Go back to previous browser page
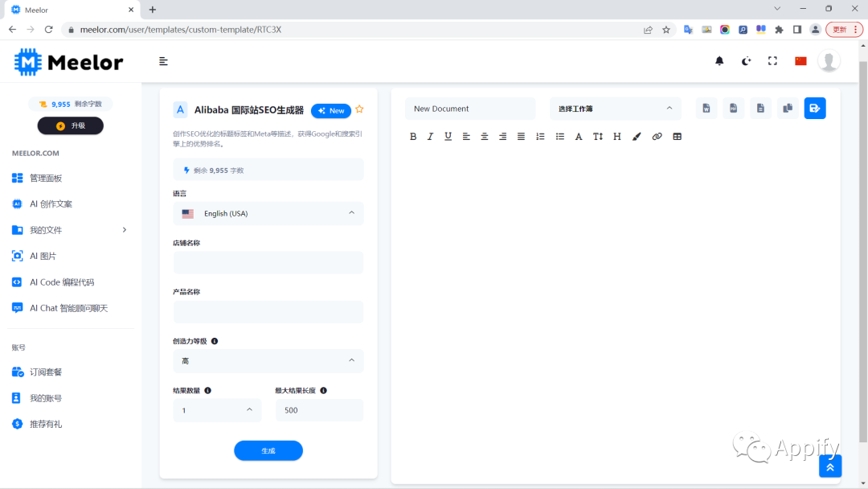This screenshot has width=868, height=489. pyautogui.click(x=12, y=29)
